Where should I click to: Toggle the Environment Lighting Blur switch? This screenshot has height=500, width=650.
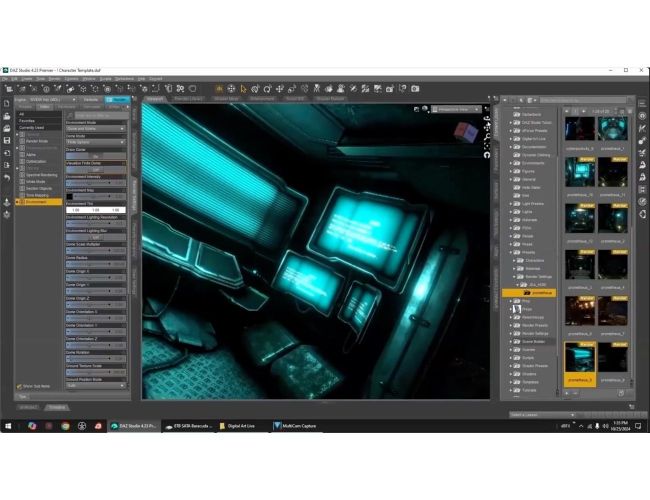click(96, 237)
